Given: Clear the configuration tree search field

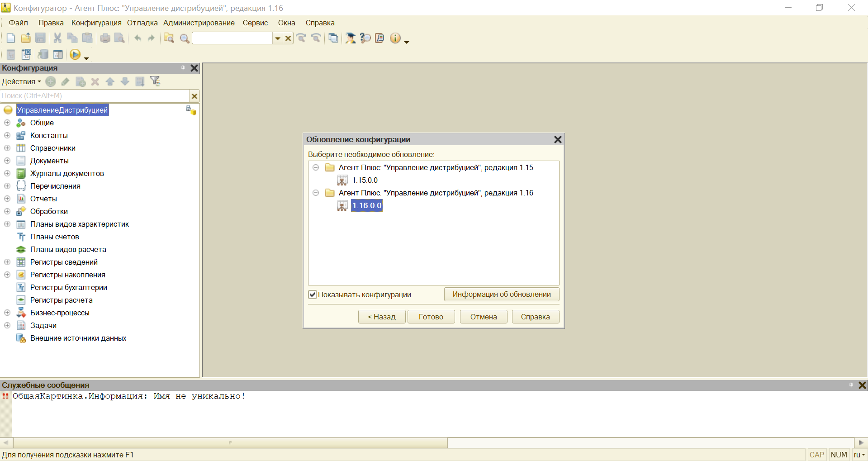Looking at the screenshot, I should (194, 96).
